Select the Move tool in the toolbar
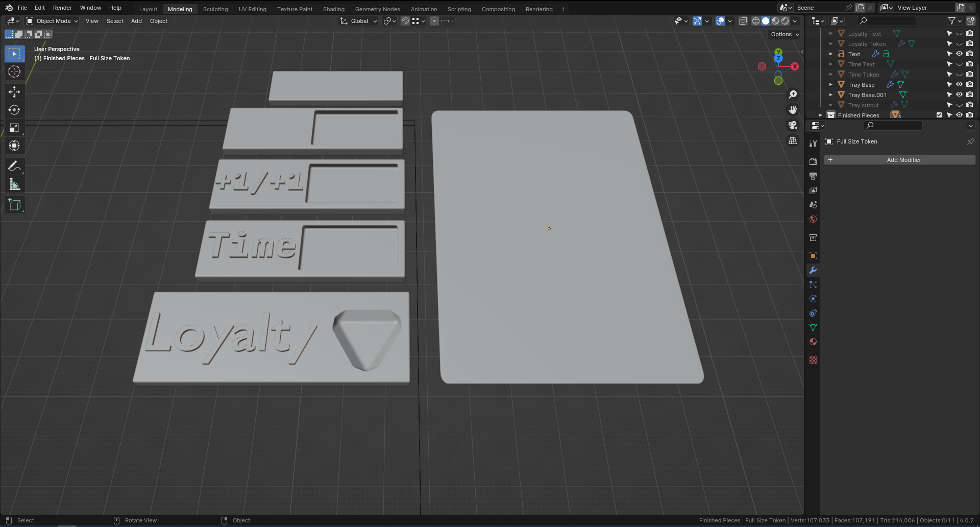Viewport: 980px width, 527px height. 14,92
